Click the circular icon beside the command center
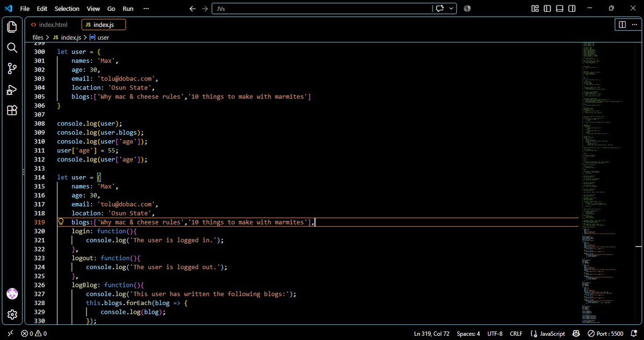Image resolution: width=644 pixels, height=340 pixels. click(x=467, y=9)
